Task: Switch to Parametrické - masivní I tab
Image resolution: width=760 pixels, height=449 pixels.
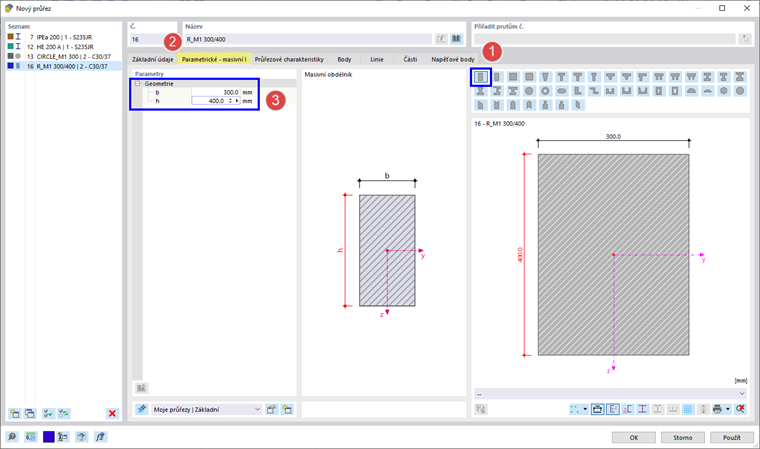Action: tap(214, 59)
